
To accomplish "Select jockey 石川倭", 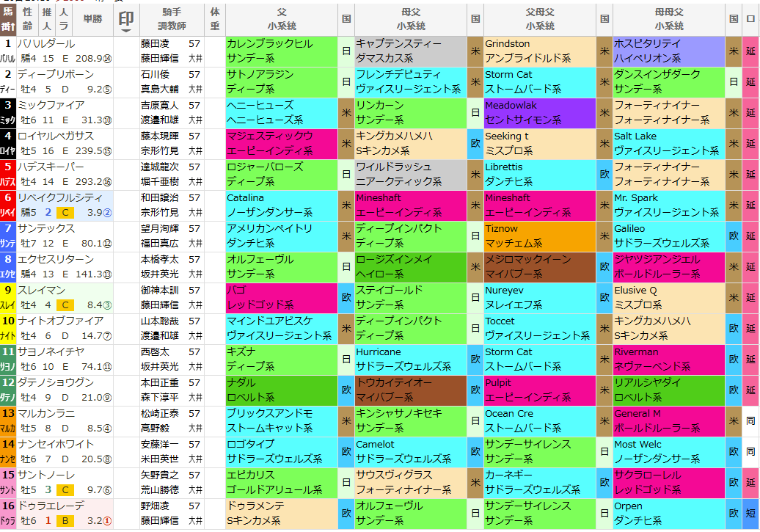I will tap(155, 75).
